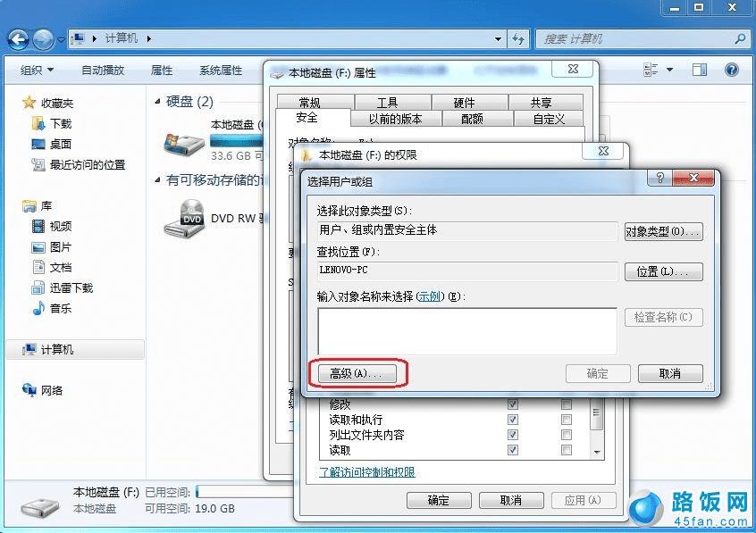
Task: Select the local disk drive icon
Action: point(184,143)
